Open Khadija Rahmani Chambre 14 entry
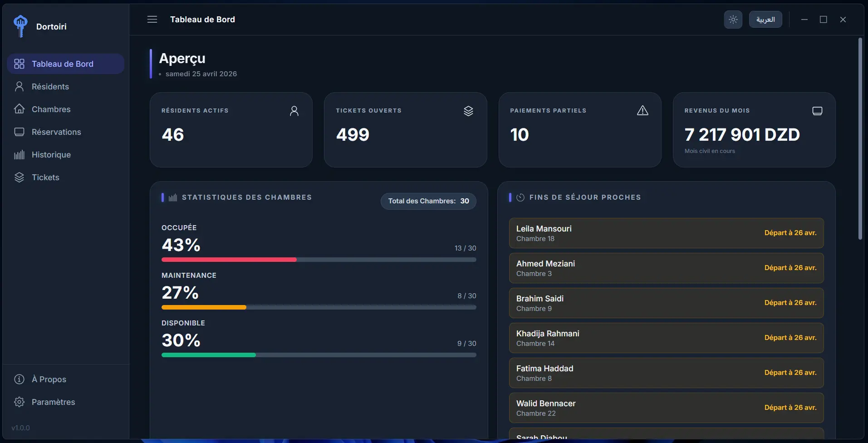The height and width of the screenshot is (443, 868). (666, 338)
